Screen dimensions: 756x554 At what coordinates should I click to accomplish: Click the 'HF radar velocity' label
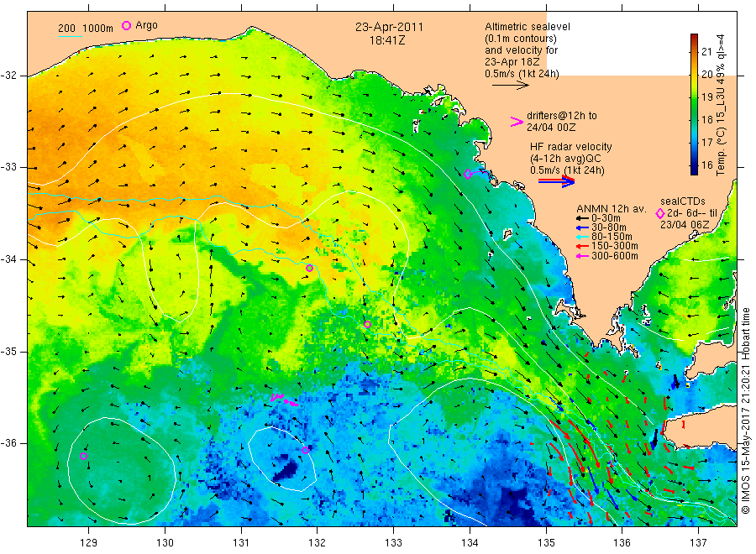click(x=571, y=147)
